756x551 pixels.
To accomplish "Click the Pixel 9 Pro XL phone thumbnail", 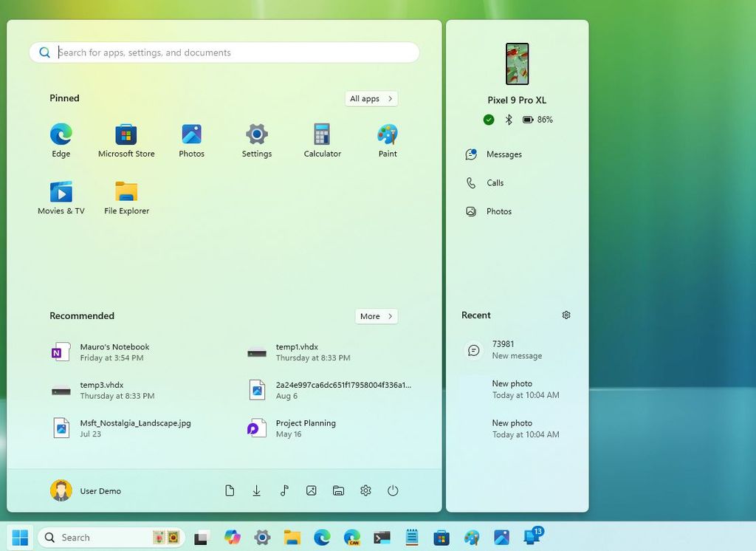I will coord(517,64).
